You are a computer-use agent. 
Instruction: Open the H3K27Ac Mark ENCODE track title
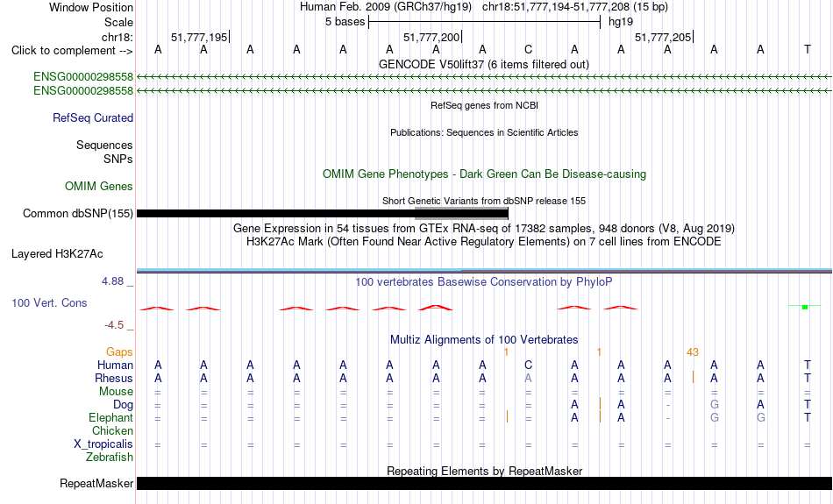click(484, 242)
